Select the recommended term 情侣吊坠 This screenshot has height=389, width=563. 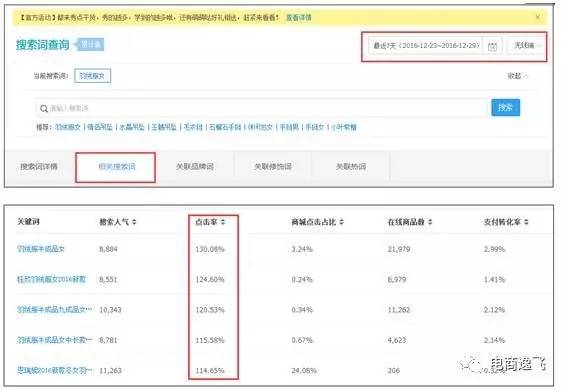click(x=100, y=127)
